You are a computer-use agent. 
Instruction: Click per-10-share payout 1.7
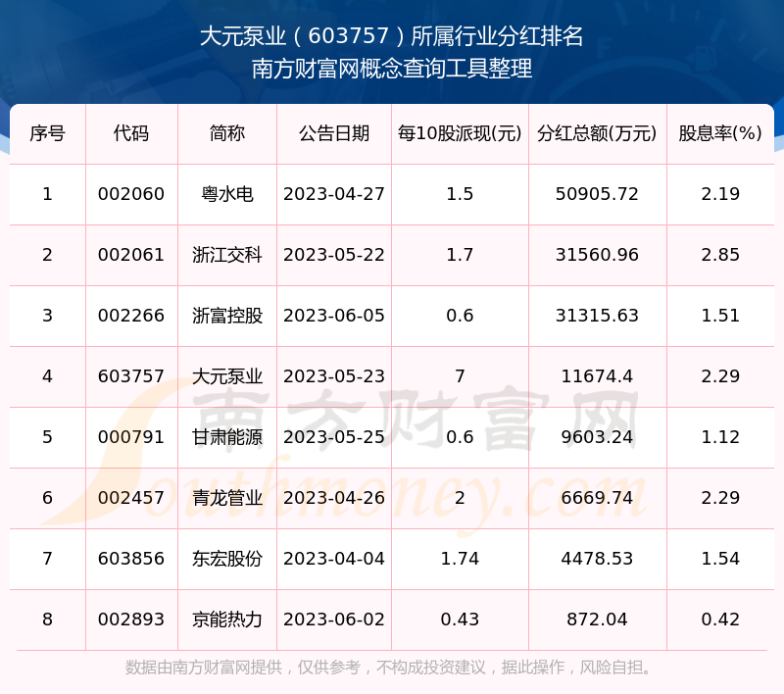click(x=460, y=255)
